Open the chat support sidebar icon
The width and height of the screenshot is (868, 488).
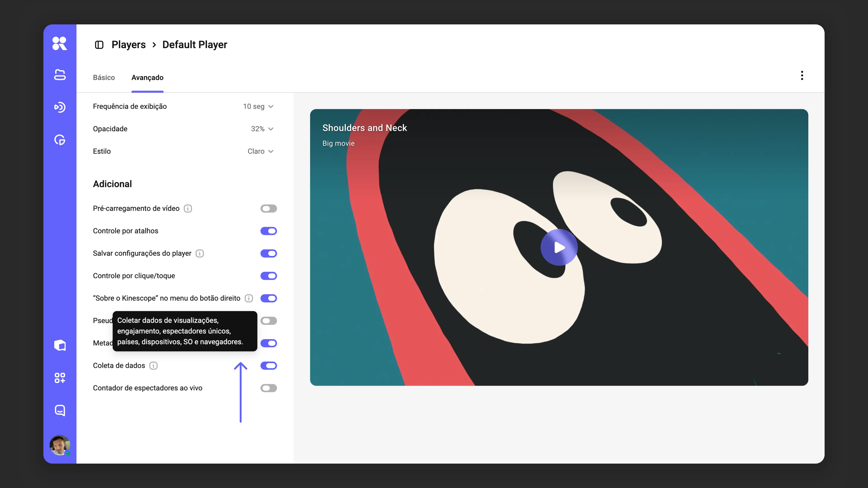point(60,410)
